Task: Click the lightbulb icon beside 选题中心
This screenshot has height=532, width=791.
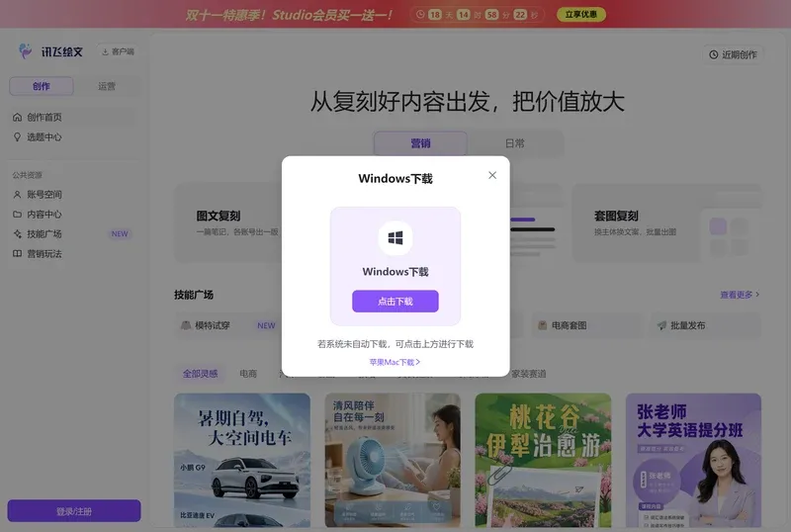Action: click(17, 136)
